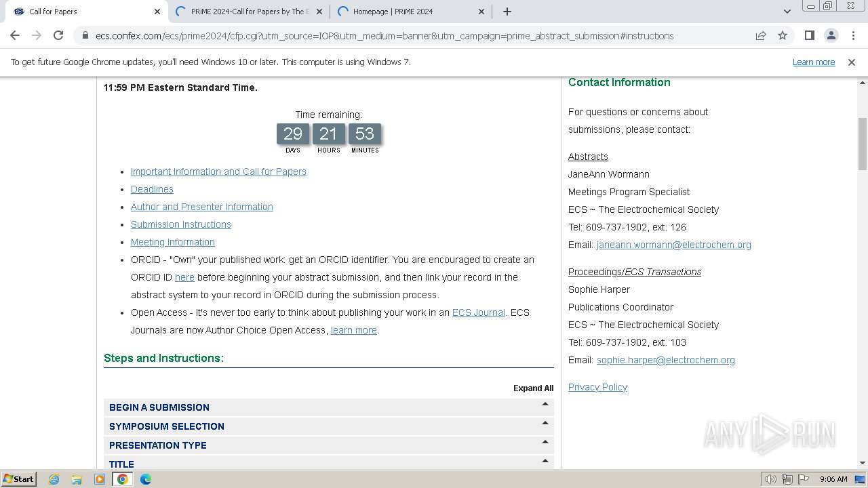Go back to the previous page

pos(15,35)
